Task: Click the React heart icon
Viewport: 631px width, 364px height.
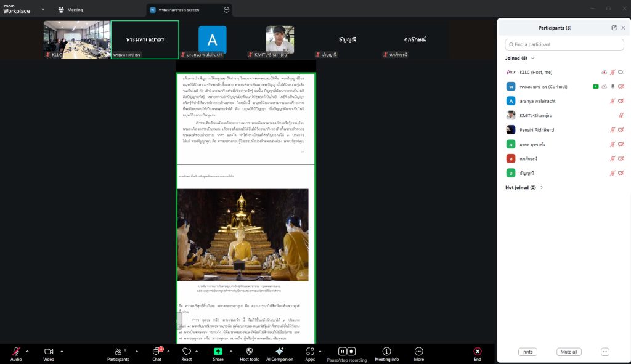Action: (x=187, y=352)
